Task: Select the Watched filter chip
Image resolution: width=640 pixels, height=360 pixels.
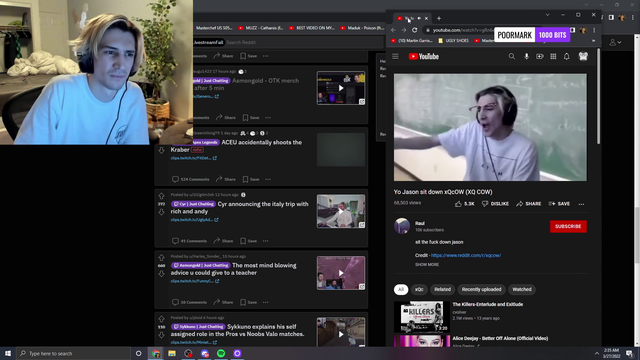Action: tap(522, 289)
